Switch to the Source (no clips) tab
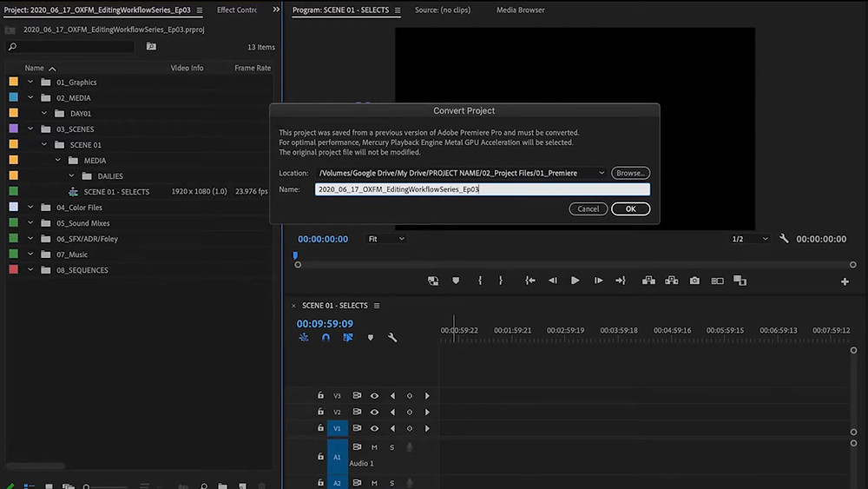This screenshot has height=489, width=868. tap(443, 10)
